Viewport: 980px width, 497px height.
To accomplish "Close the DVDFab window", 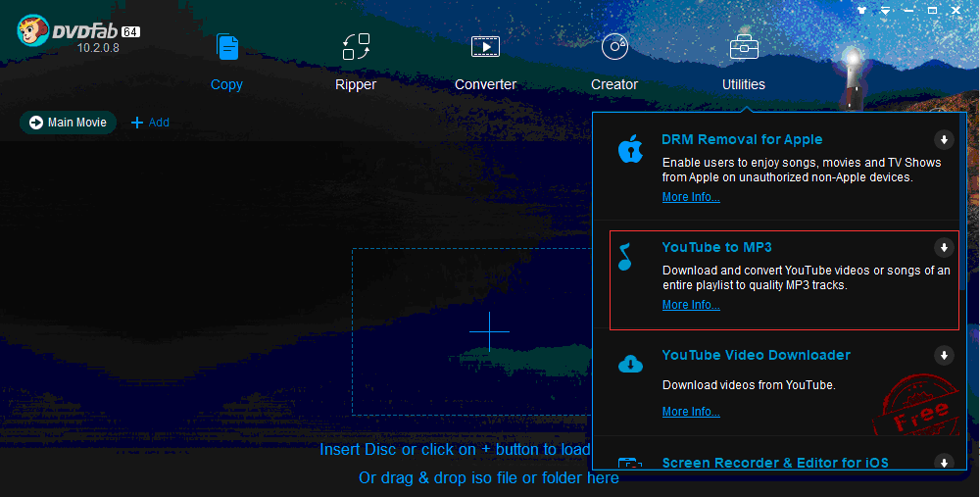I will [x=955, y=10].
